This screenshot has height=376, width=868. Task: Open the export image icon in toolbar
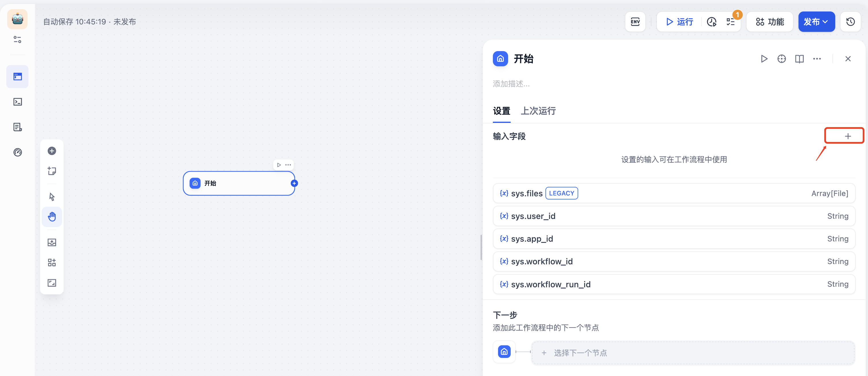51,242
